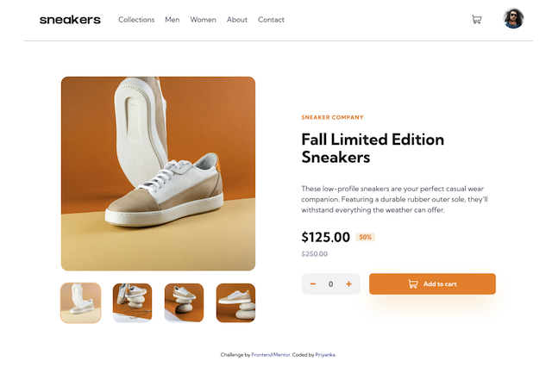The height and width of the screenshot is (392, 552).
Task: Open the About page link
Action: click(x=237, y=20)
